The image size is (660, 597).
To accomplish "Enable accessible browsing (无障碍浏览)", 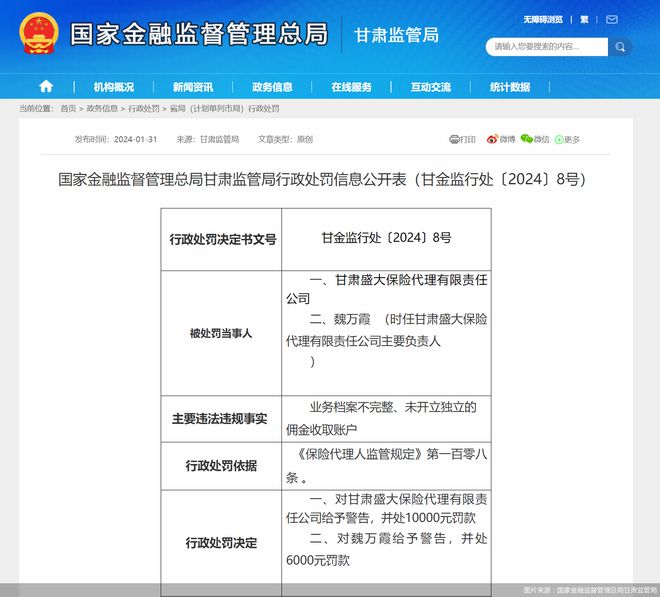I will coord(543,19).
